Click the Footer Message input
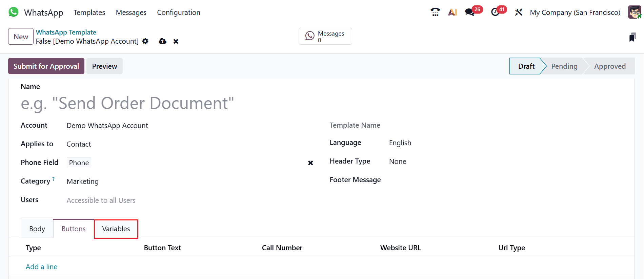This screenshot has height=279, width=644. click(x=505, y=180)
